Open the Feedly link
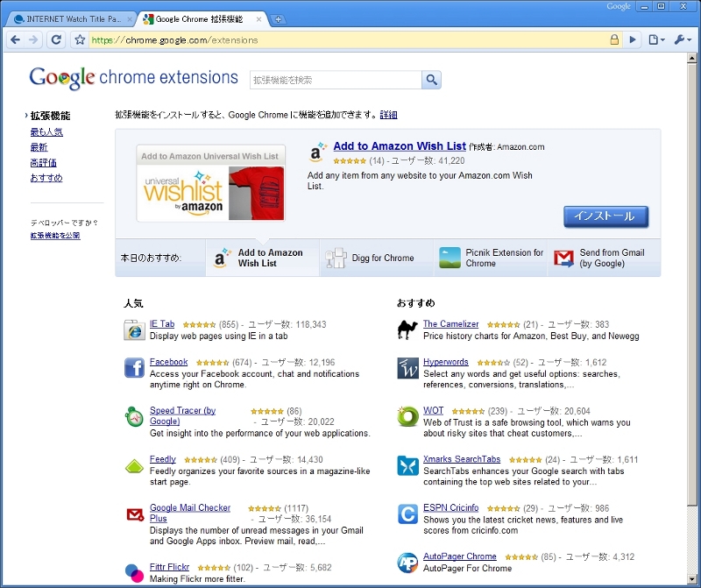Image resolution: width=701 pixels, height=588 pixels. click(x=163, y=459)
